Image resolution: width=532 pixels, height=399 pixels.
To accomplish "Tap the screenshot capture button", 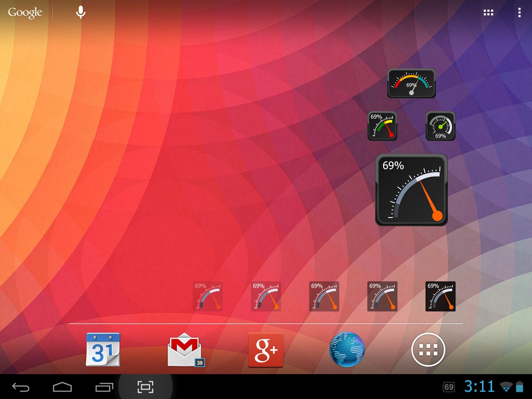I will click(145, 387).
